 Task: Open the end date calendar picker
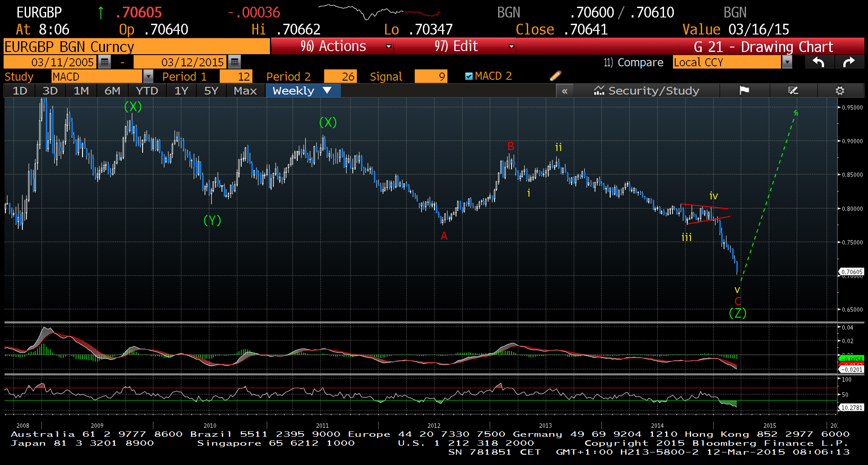point(234,62)
